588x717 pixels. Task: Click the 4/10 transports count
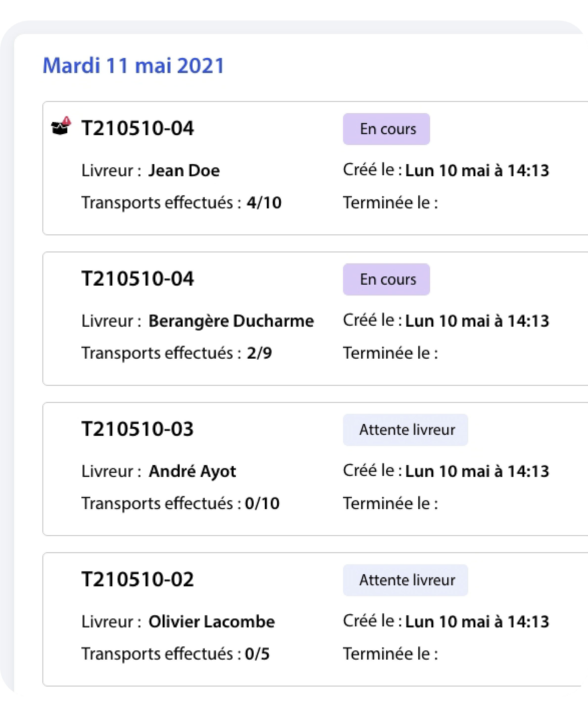(x=264, y=202)
